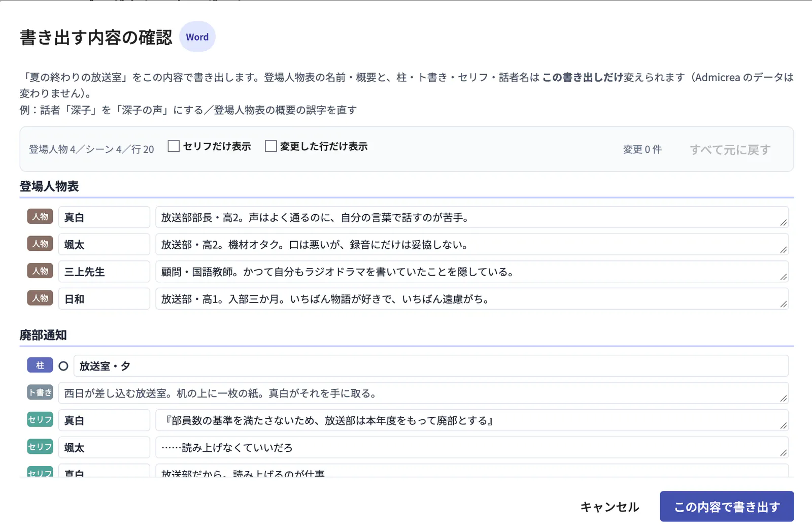
Task: Edit the speaker 真白 for 廃部 line
Action: coord(104,420)
